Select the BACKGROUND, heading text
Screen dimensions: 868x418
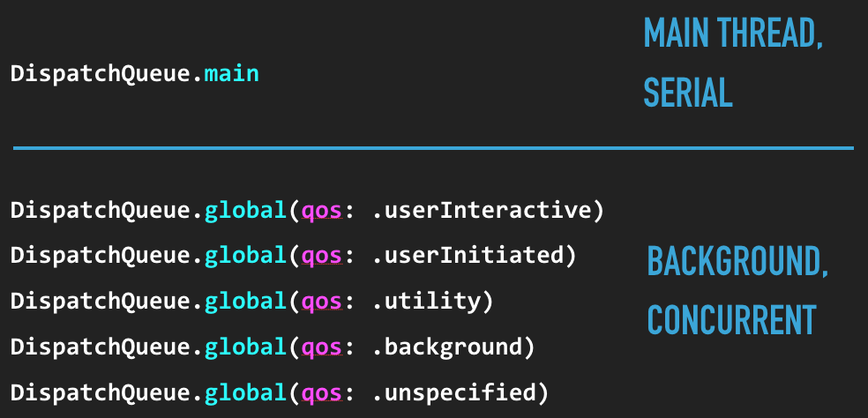(x=737, y=261)
